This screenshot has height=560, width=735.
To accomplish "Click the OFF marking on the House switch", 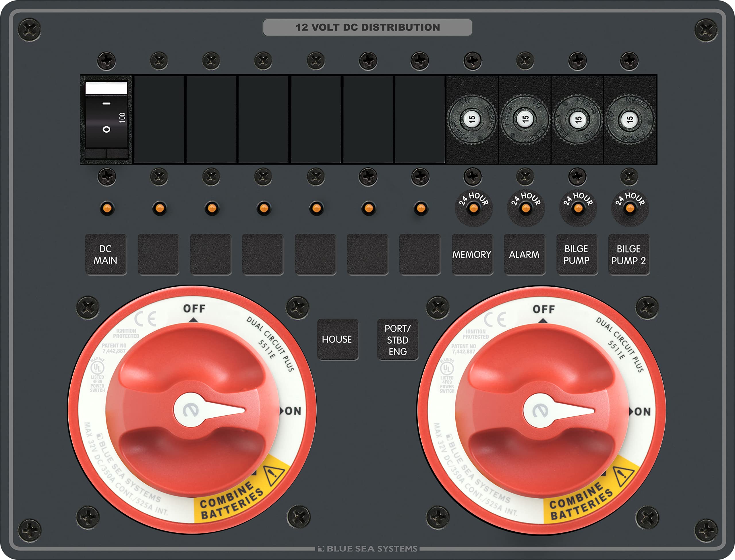I will tap(194, 309).
